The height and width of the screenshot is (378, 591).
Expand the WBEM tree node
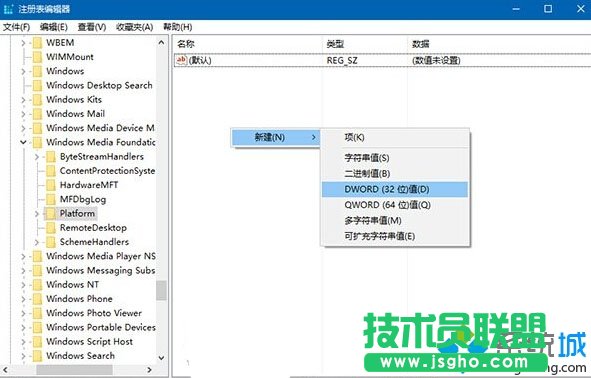point(23,43)
